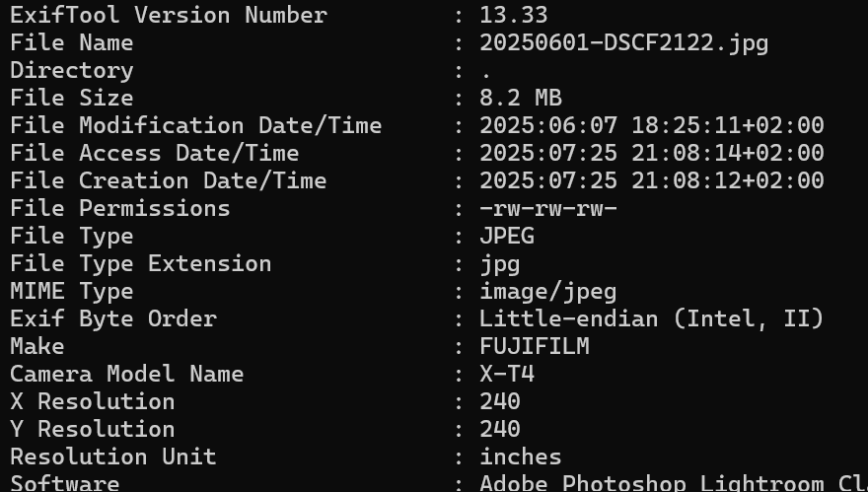
Task: Click the File Access Date/Time timestamp value
Action: [x=651, y=154]
